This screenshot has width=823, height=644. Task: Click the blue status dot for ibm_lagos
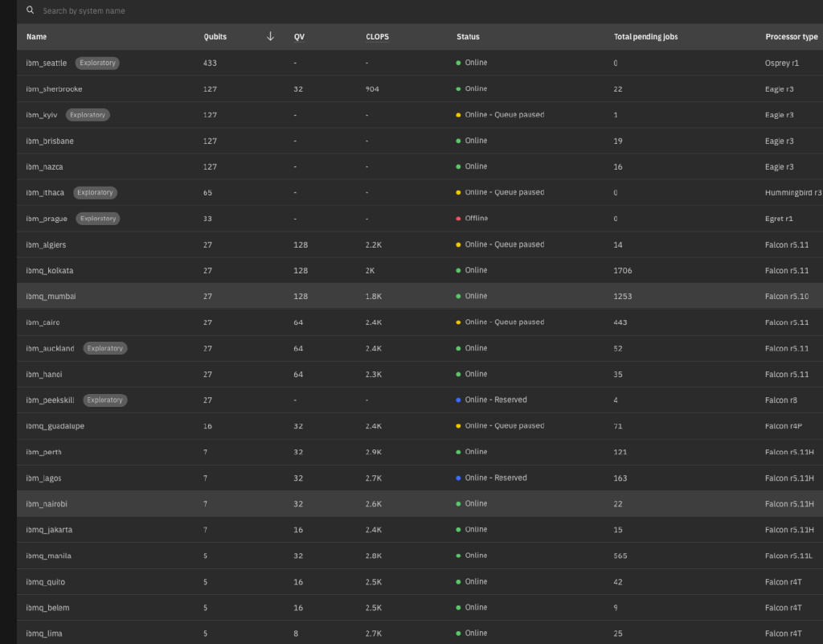(458, 478)
